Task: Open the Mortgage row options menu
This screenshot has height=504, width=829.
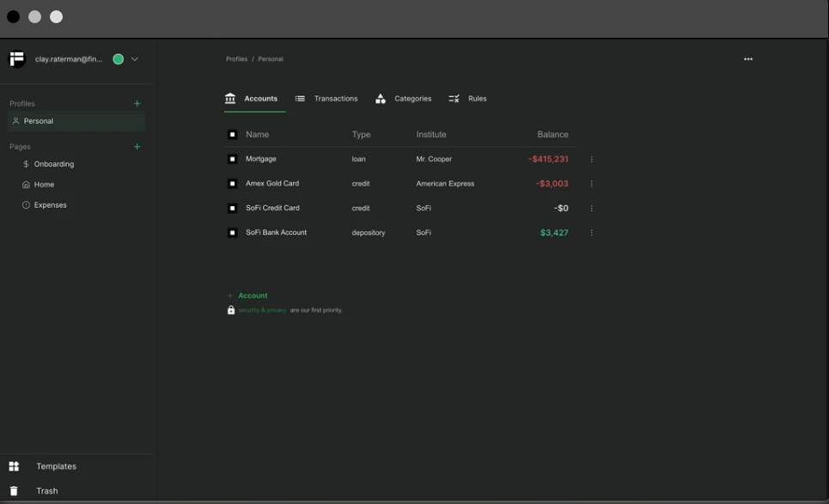Action: [591, 159]
